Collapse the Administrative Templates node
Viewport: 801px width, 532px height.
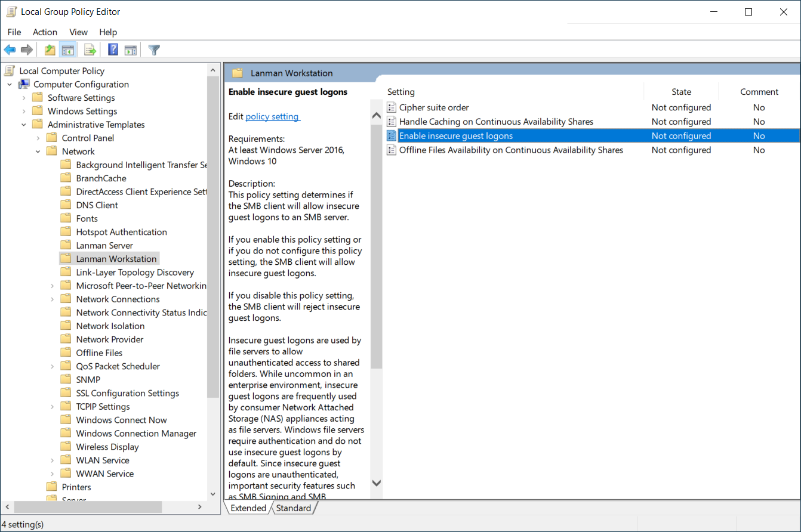point(24,125)
